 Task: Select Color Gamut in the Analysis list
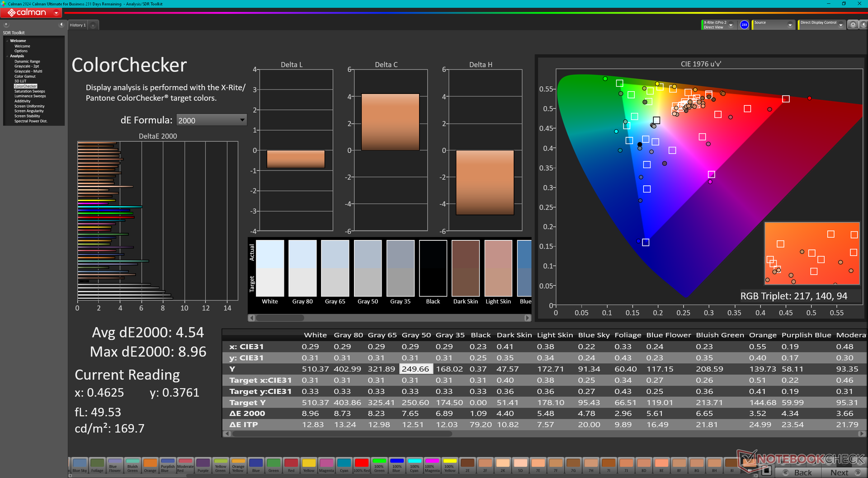[x=25, y=76]
